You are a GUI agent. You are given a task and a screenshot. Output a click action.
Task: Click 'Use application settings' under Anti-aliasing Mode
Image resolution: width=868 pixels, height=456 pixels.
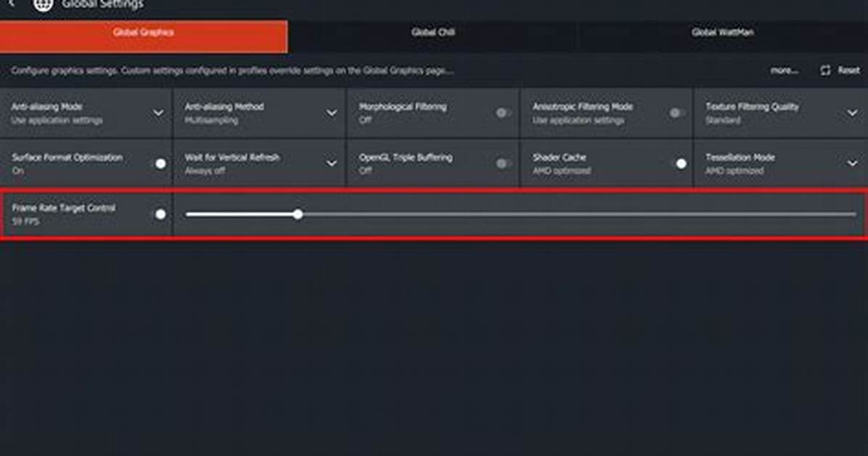(x=57, y=121)
